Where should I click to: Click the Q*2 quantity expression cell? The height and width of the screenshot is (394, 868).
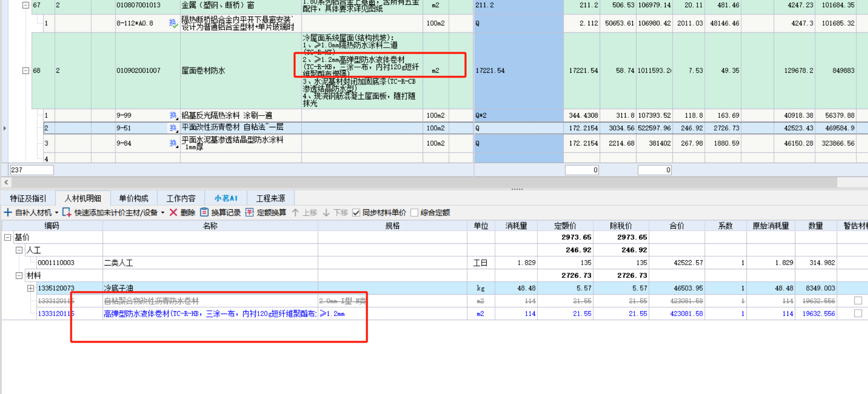(519, 116)
